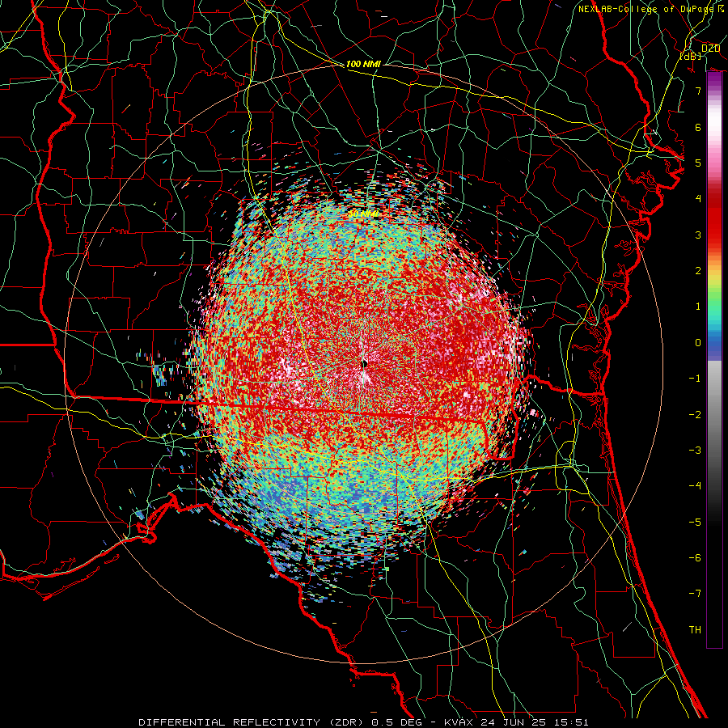The height and width of the screenshot is (728, 728).
Task: Select the -2 scale label
Action: [x=695, y=415]
